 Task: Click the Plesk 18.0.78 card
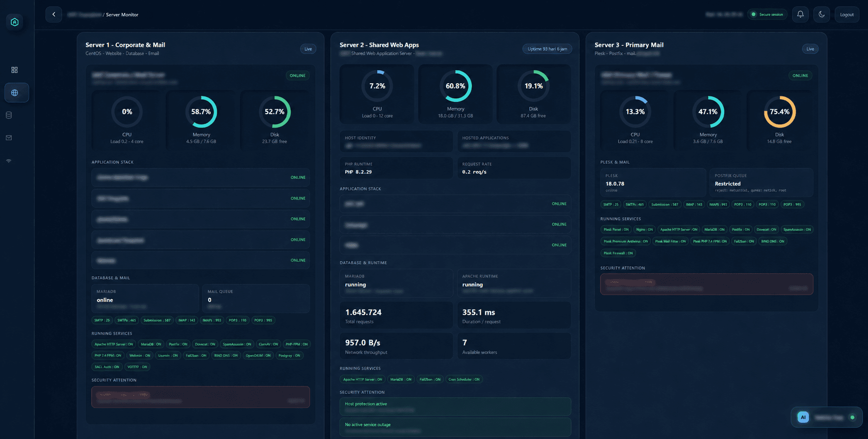[653, 183]
